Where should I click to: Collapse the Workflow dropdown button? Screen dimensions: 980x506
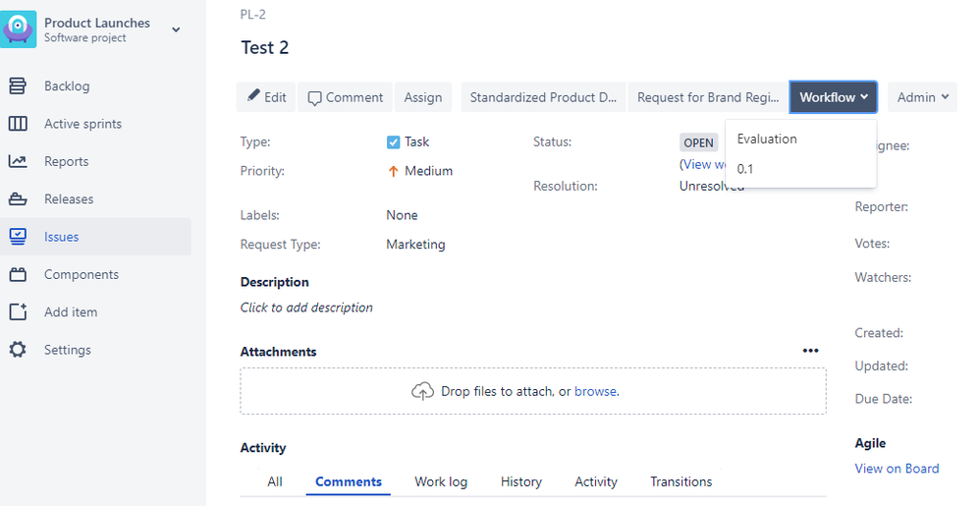(x=833, y=97)
